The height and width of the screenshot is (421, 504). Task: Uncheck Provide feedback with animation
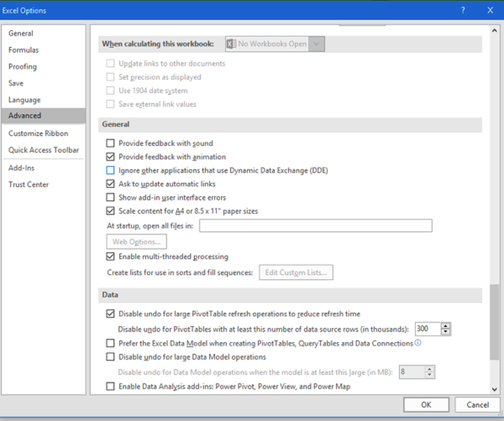110,157
